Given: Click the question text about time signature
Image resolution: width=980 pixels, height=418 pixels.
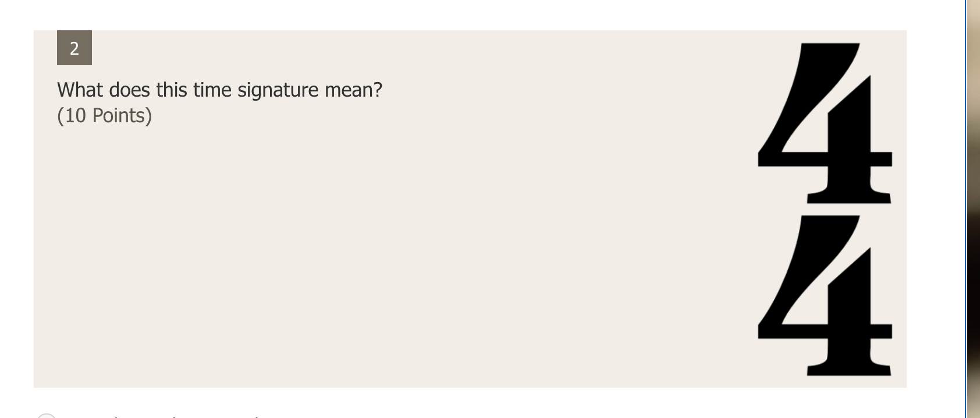Looking at the screenshot, I should [x=219, y=90].
